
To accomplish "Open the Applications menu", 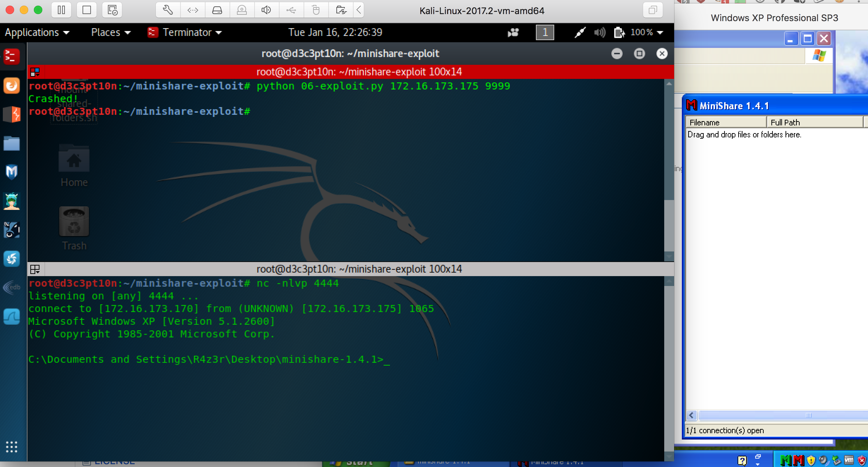I will click(37, 32).
